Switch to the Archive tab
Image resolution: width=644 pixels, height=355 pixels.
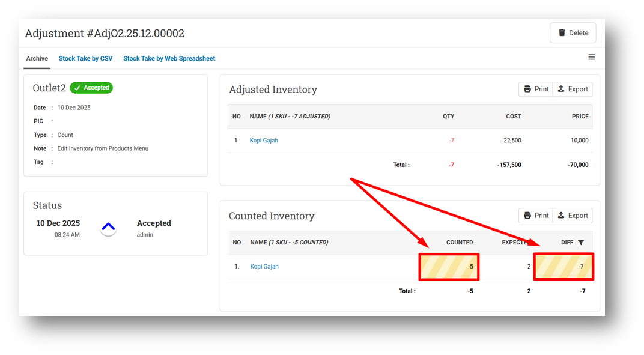click(37, 58)
